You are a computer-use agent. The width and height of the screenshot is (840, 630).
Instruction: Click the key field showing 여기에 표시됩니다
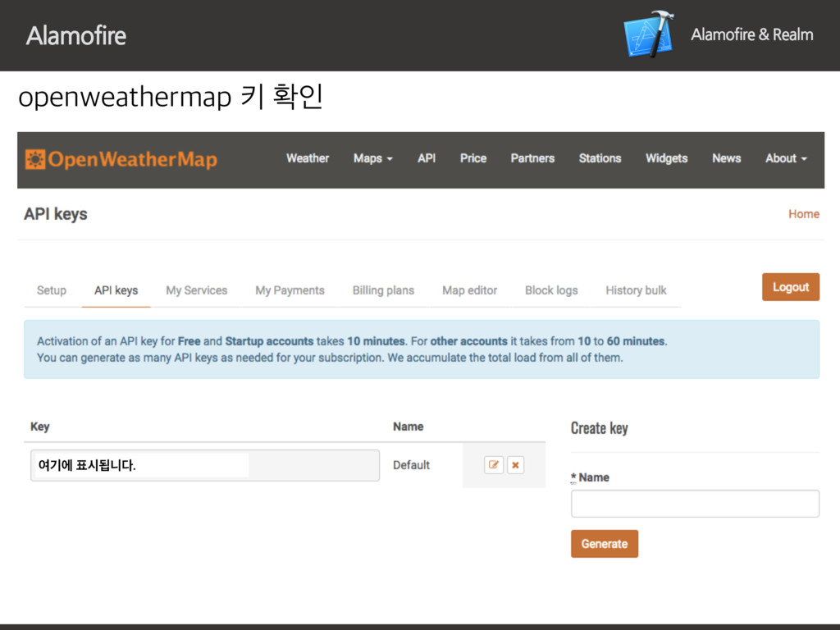coord(205,465)
